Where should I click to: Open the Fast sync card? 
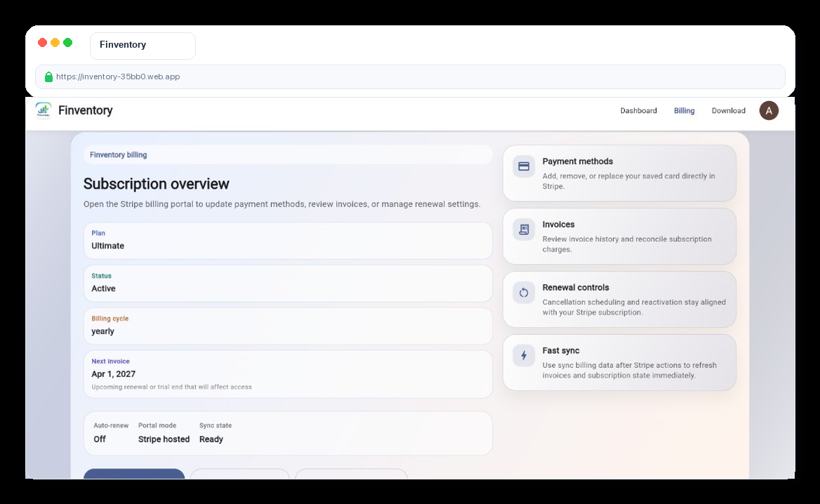[x=619, y=362]
